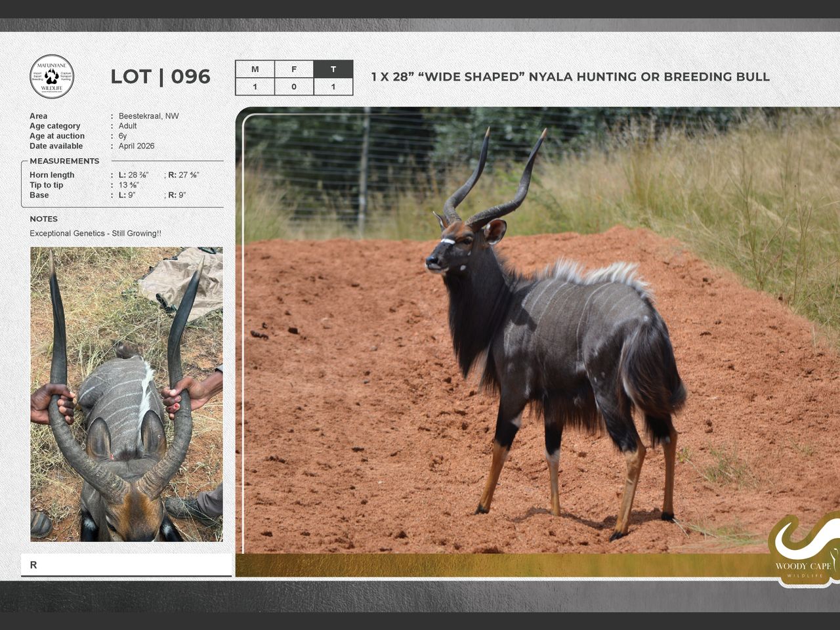Click the Mafunyane Wildlife circular logo
Screen dimensions: 840x630
[x=52, y=77]
